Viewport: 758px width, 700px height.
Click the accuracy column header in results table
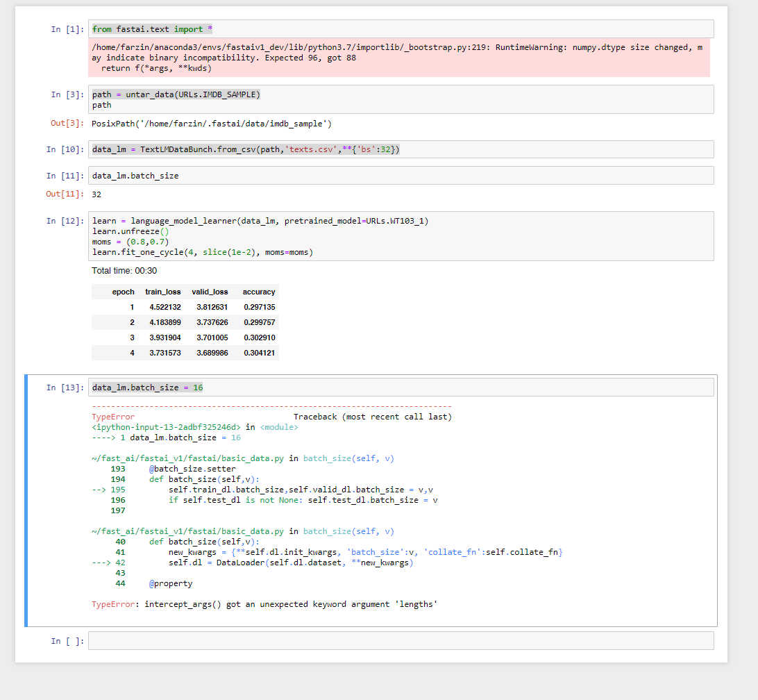point(258,292)
